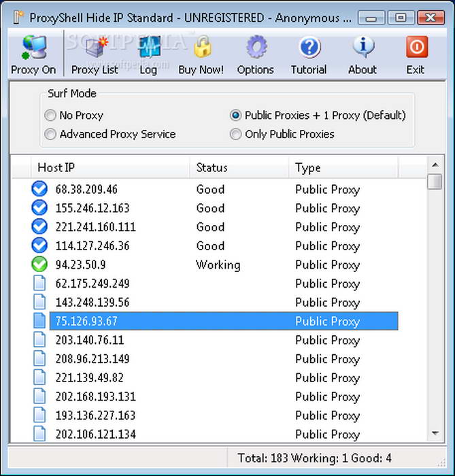
Task: Select proxy 62.175.249.249
Action: pyautogui.click(x=92, y=284)
